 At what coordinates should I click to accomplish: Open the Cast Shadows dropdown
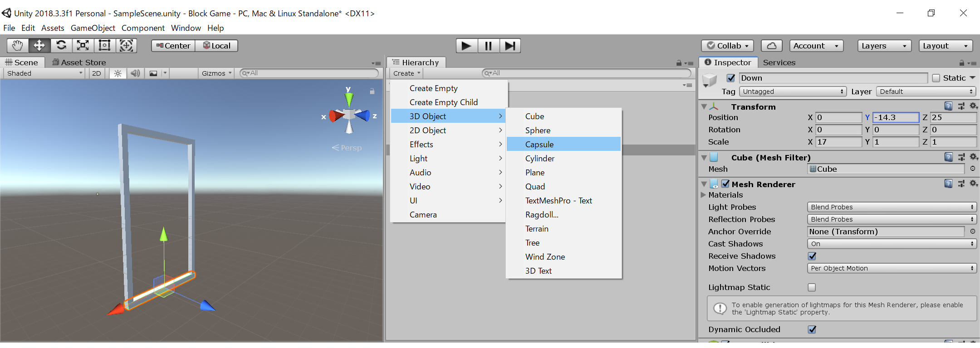click(x=891, y=244)
